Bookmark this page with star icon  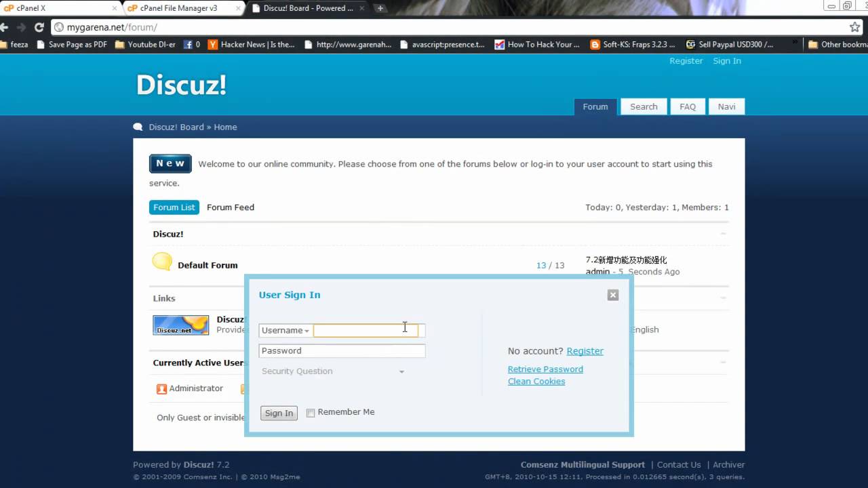(854, 27)
